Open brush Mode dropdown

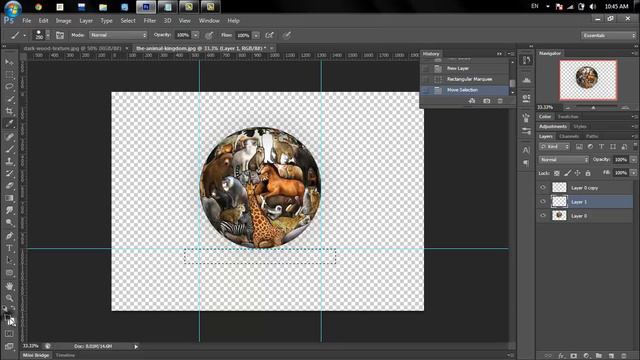pos(118,36)
